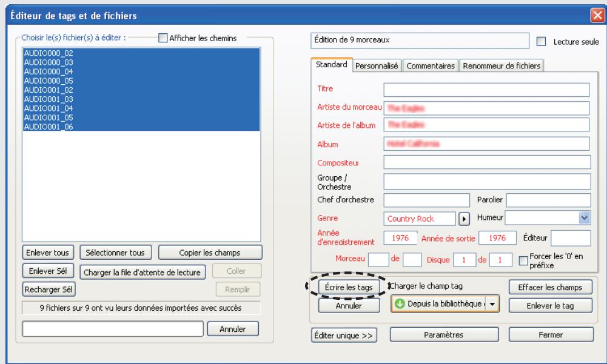Select file AUDIO001_03
Image resolution: width=607 pixels, height=364 pixels.
pos(141,99)
